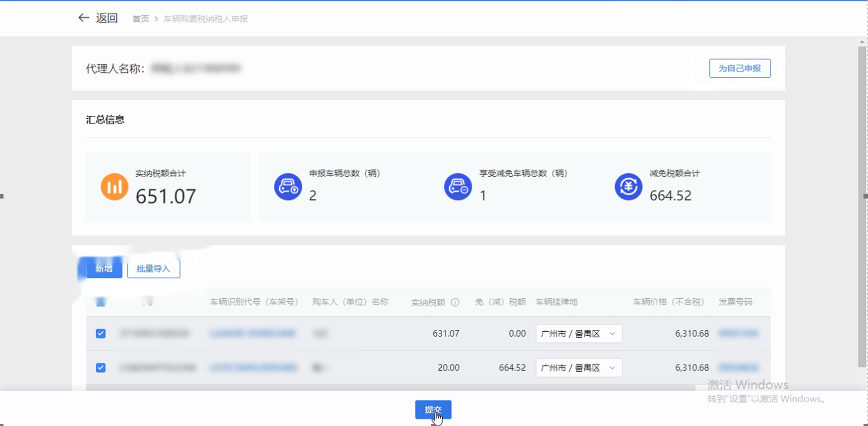The width and height of the screenshot is (868, 426).
Task: Open the 车辆挂牌地 dropdown in the second row
Action: pos(578,368)
